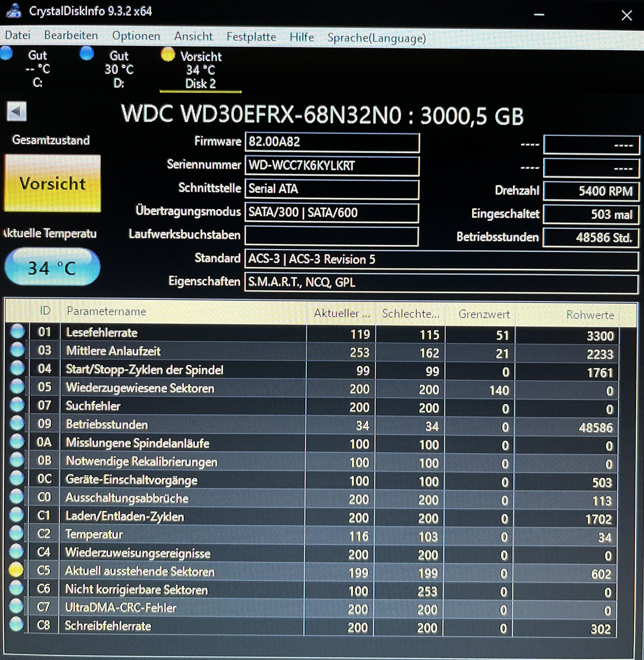The width and height of the screenshot is (644, 660).
Task: Click status orb of row 0B Notwendige Rekalibrierungen
Action: tap(17, 460)
